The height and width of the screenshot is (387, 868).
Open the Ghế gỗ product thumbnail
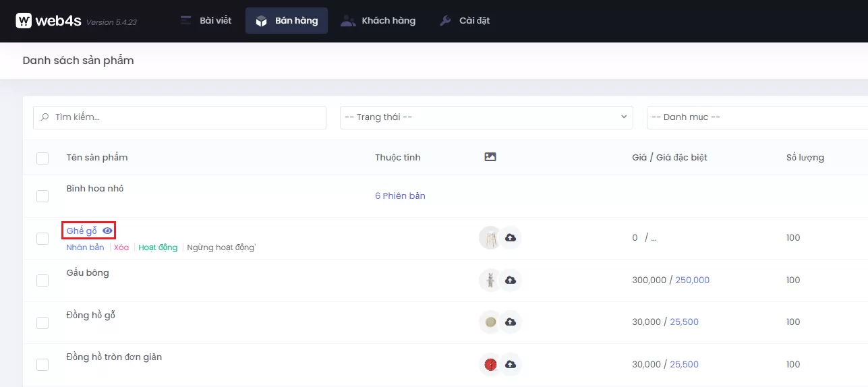click(x=490, y=238)
